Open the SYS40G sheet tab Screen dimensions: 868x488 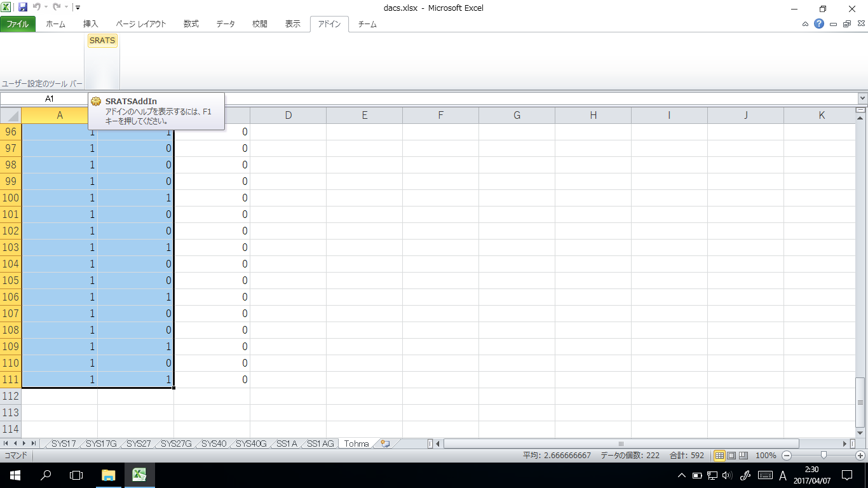[x=251, y=444]
